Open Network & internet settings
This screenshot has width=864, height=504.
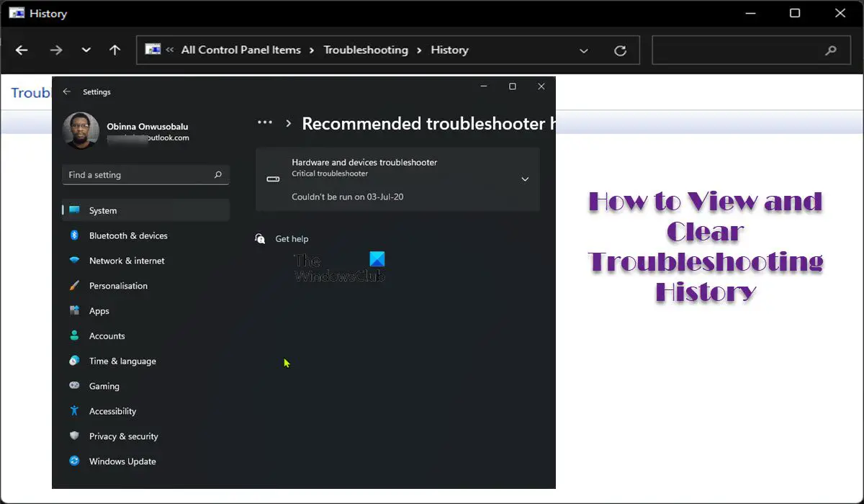click(146, 261)
